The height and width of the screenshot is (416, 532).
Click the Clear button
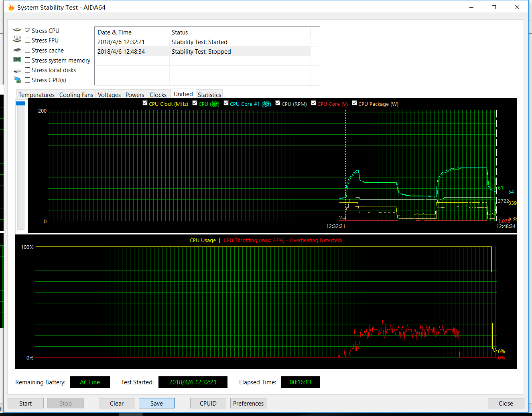click(117, 403)
